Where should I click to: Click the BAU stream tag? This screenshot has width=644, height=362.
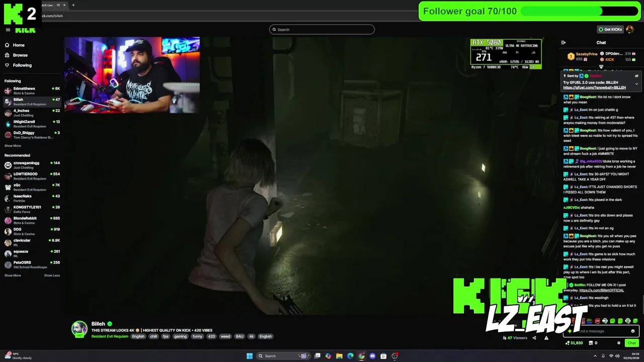pyautogui.click(x=239, y=336)
